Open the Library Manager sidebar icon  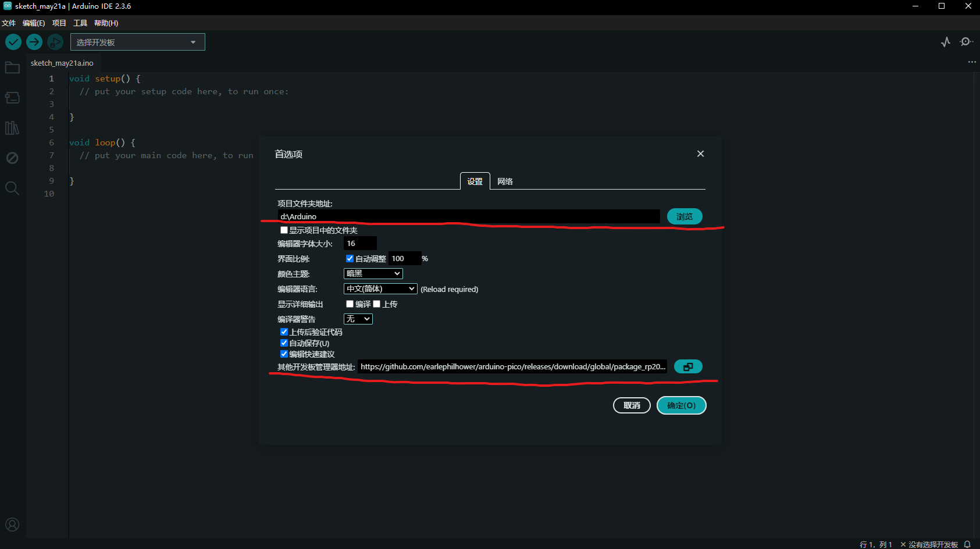coord(12,128)
